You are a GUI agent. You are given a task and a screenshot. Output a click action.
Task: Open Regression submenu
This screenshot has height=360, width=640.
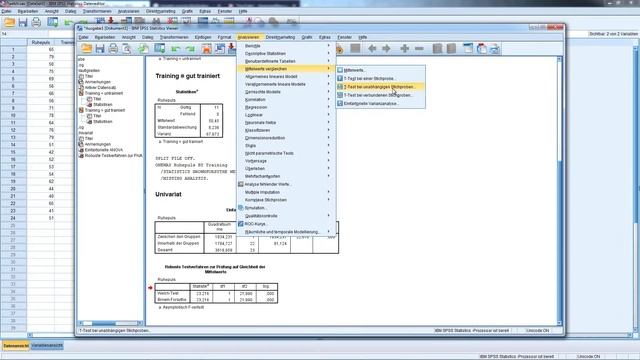[286, 107]
